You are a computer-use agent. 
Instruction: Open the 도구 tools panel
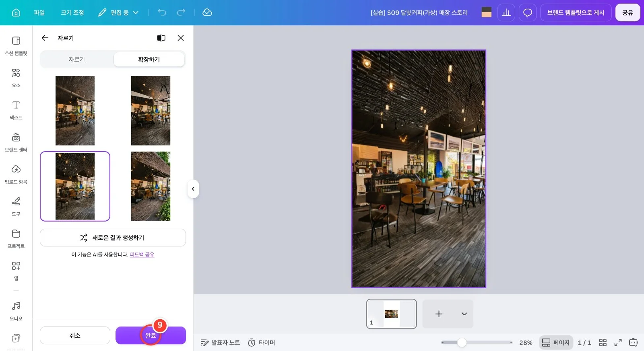click(16, 207)
